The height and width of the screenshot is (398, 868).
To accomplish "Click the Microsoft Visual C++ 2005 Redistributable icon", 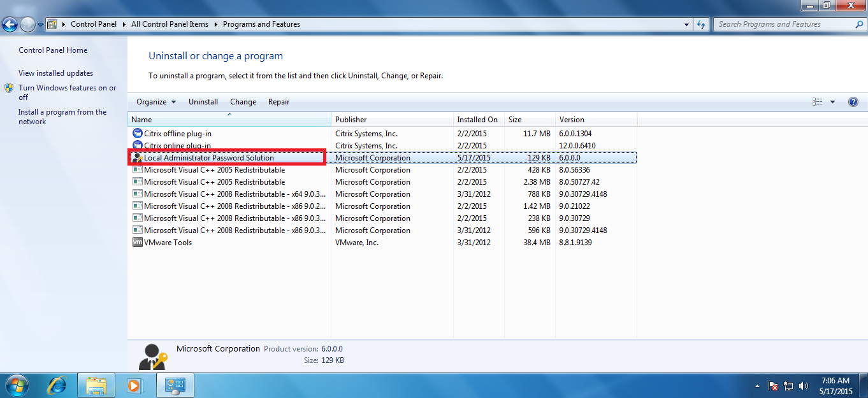I will (x=137, y=169).
